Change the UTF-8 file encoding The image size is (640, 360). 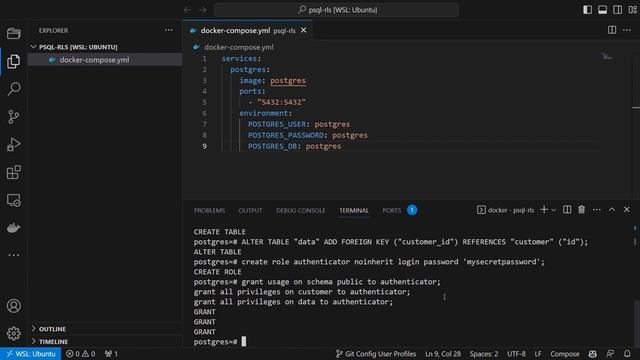[x=516, y=354]
